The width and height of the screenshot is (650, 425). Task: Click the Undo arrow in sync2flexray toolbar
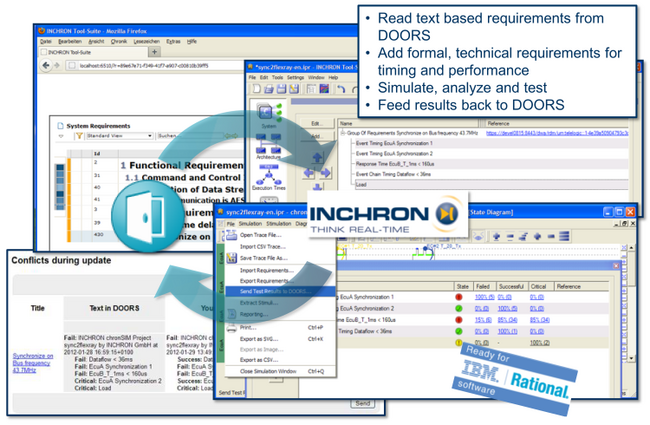[x=341, y=89]
